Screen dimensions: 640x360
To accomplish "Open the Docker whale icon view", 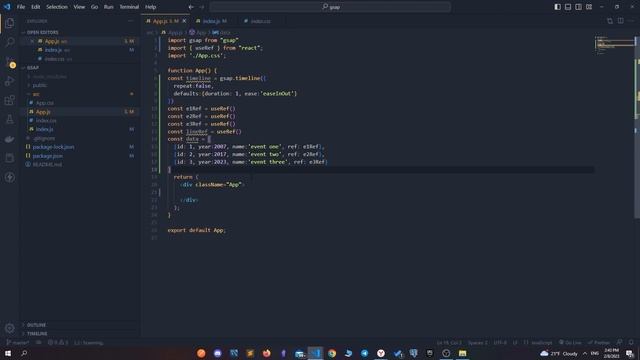I will (x=10, y=139).
